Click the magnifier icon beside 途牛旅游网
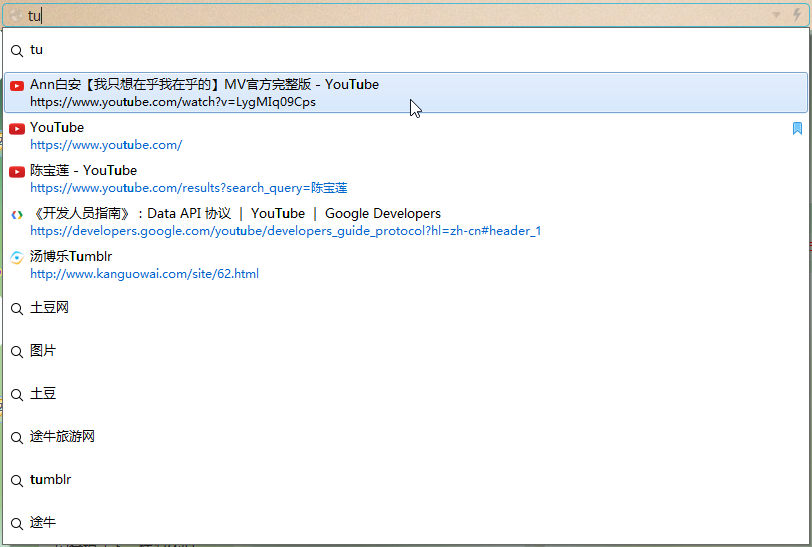The height and width of the screenshot is (547, 812). [x=17, y=438]
